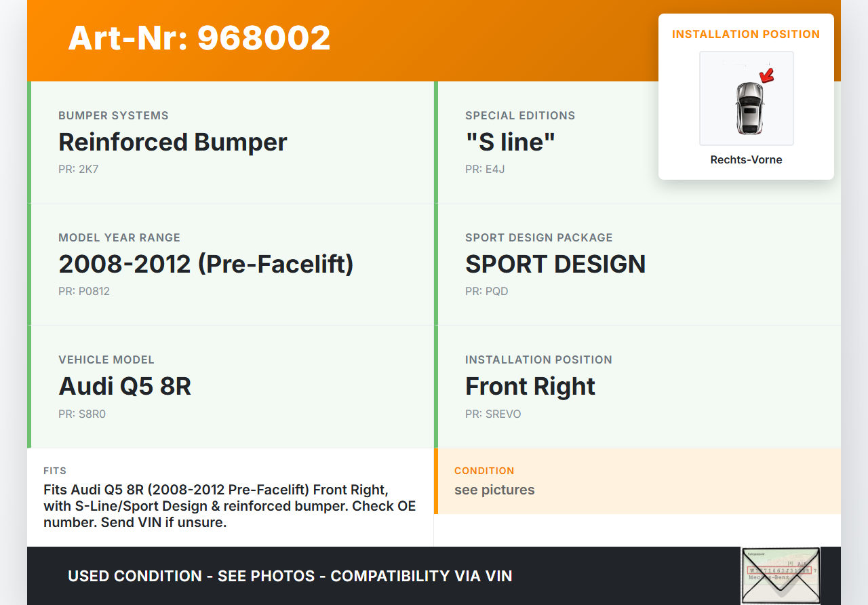Click the PR: PQD code
Image resolution: width=868 pixels, height=605 pixels.
tap(486, 292)
